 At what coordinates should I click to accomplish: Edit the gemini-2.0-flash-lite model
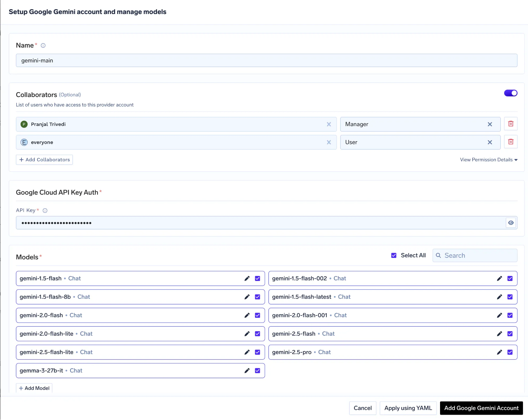click(x=247, y=334)
